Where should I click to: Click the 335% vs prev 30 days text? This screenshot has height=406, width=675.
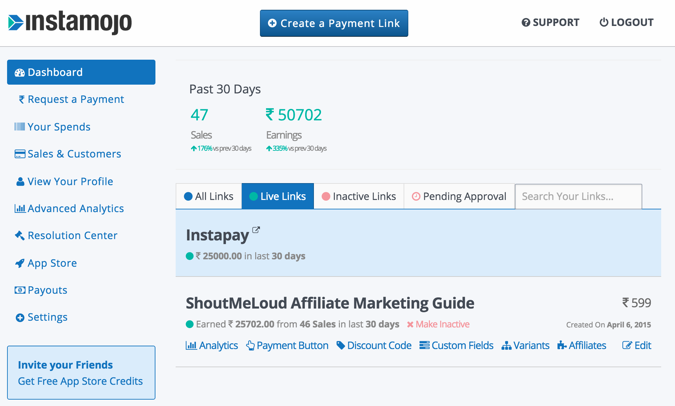tap(296, 149)
